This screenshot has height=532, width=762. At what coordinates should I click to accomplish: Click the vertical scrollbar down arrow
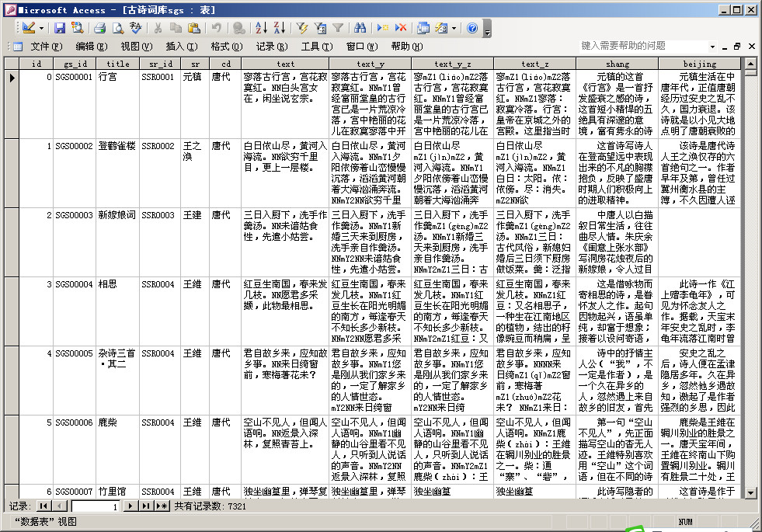(x=750, y=493)
